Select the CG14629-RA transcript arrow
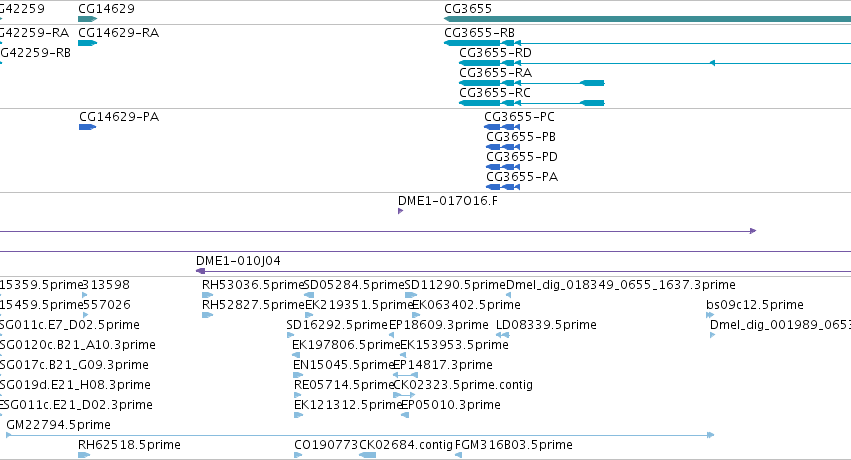 coord(87,43)
